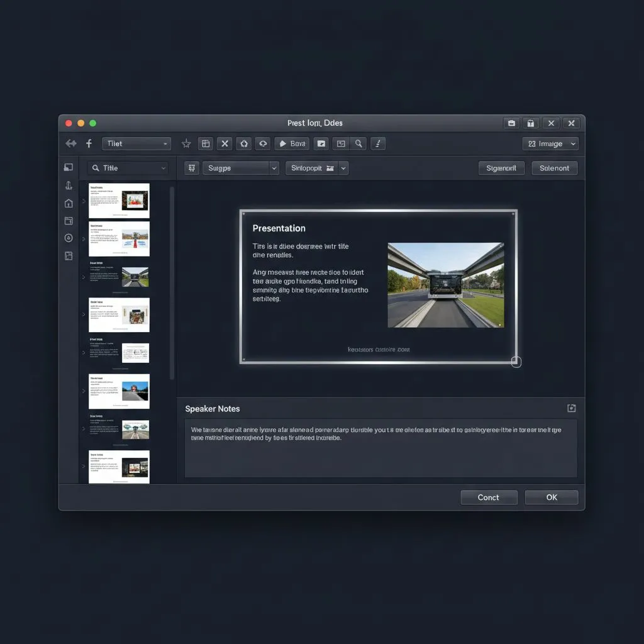The width and height of the screenshot is (644, 644).
Task: Expand the first slide's disclosure chevron
Action: 84,201
